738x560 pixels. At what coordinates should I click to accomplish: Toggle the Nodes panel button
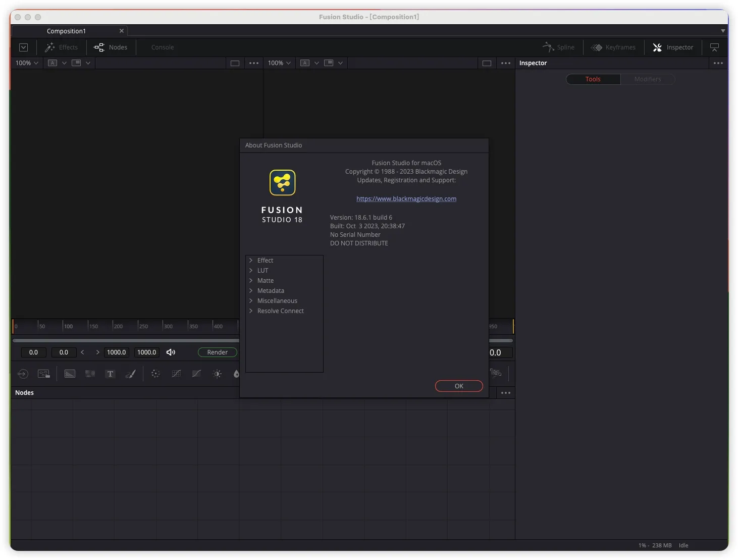pyautogui.click(x=111, y=47)
